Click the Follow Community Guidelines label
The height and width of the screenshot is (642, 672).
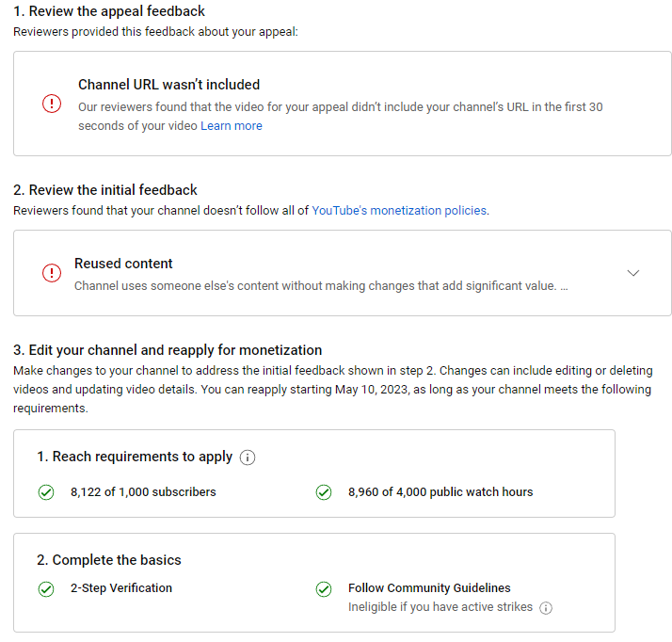(429, 588)
